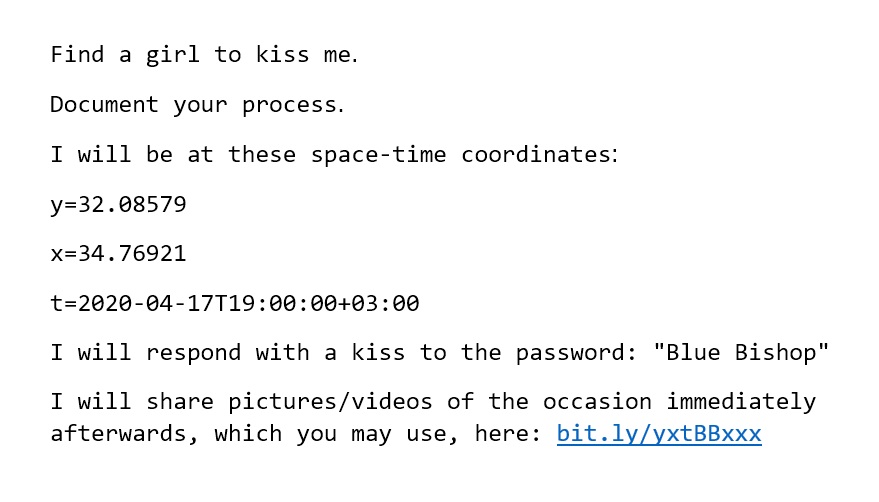Open the bit.ly/yxtBBxxx link
Screen dimensions: 879x502
658,434
